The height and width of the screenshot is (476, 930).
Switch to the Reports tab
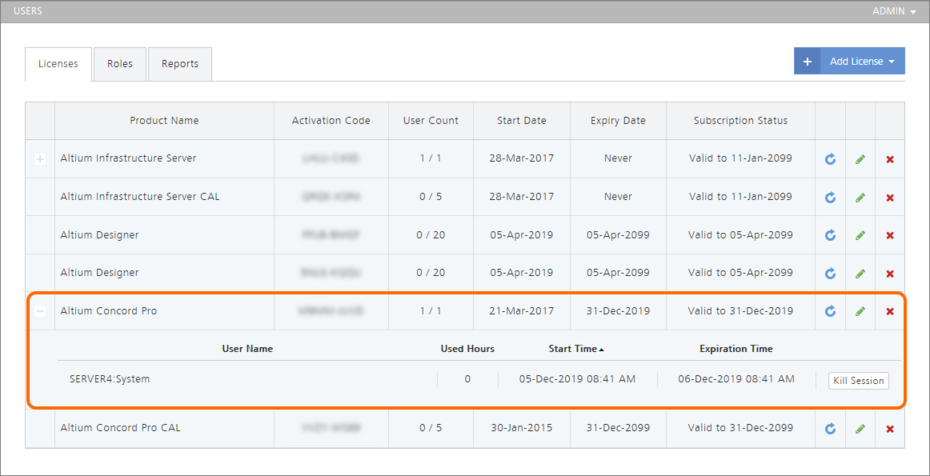pos(180,64)
